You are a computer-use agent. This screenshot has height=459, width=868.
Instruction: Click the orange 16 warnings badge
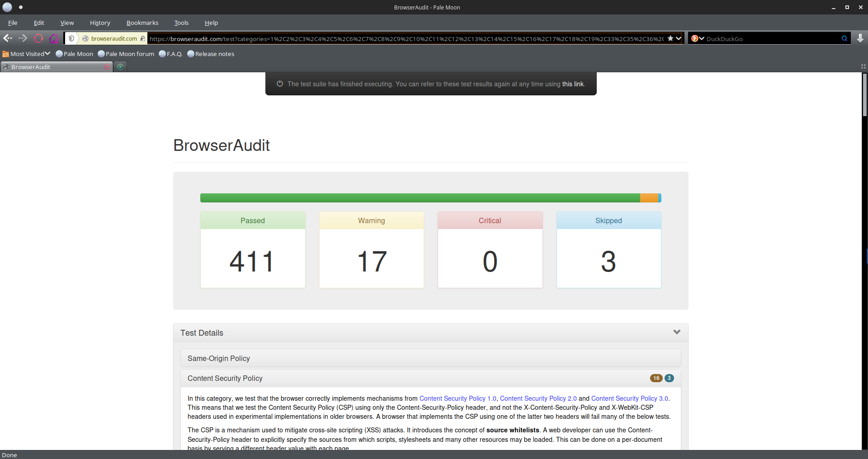pyautogui.click(x=656, y=378)
